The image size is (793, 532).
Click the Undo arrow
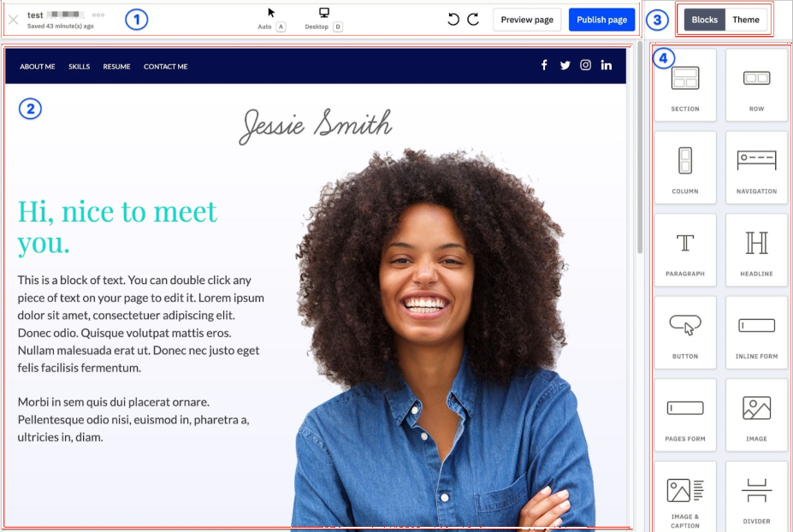click(453, 20)
